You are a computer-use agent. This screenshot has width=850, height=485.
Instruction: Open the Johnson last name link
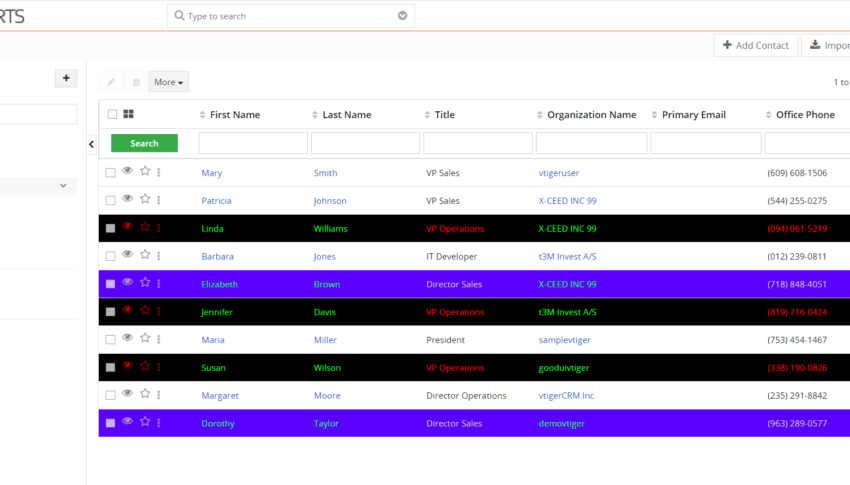(330, 201)
